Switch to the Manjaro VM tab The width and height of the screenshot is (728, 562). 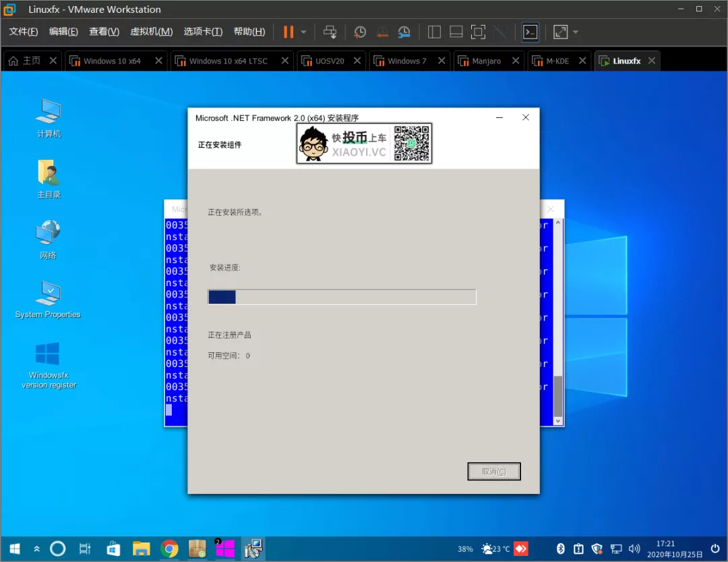[x=486, y=61]
